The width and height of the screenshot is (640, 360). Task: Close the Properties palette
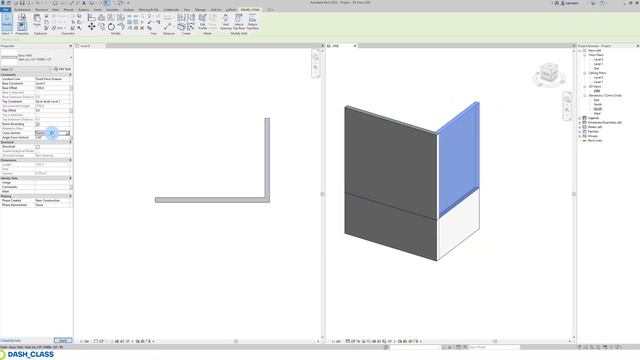tap(70, 46)
